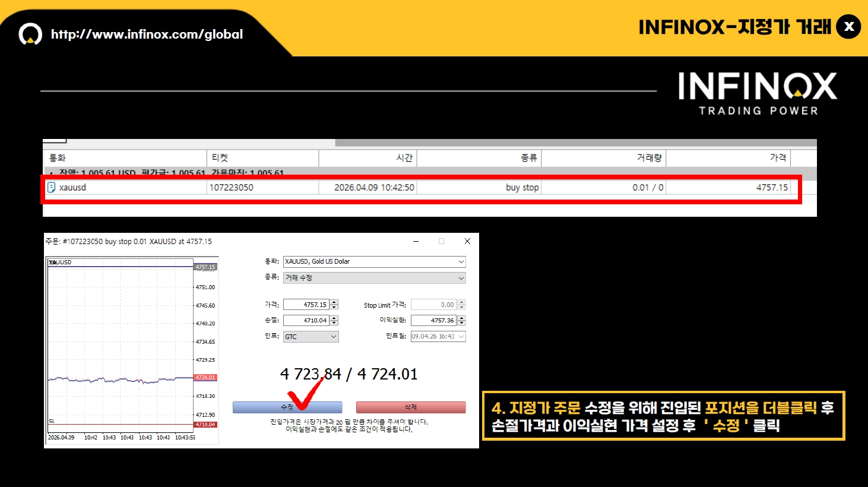Increase 손절 with its up arrow
The height and width of the screenshot is (487, 868).
click(x=334, y=317)
